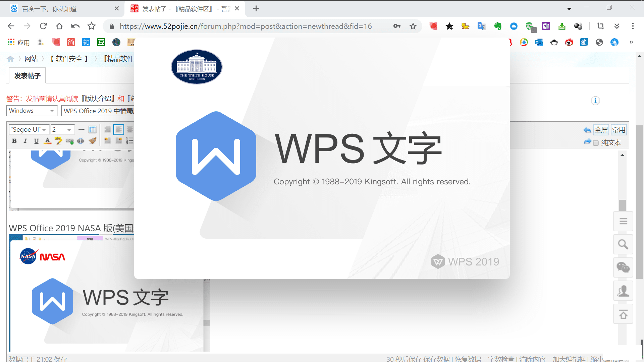The image size is (644, 362).
Task: Click the OneNote extension icon
Action: point(546,26)
